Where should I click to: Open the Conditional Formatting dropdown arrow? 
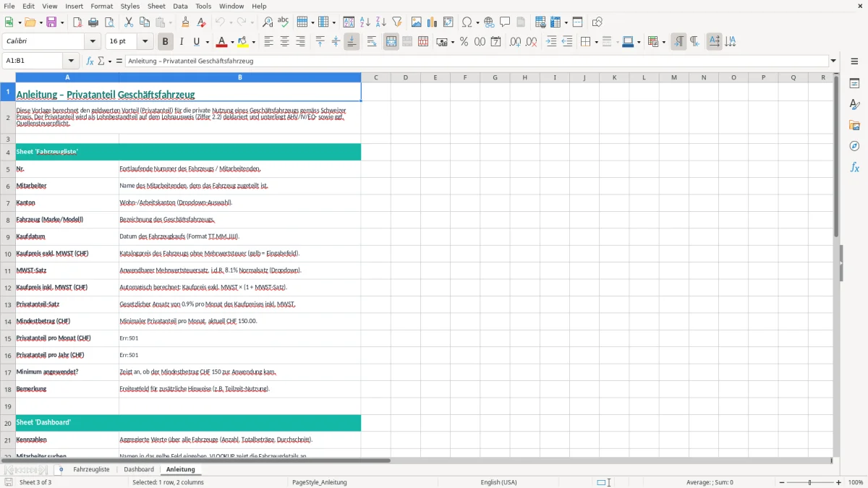click(663, 42)
